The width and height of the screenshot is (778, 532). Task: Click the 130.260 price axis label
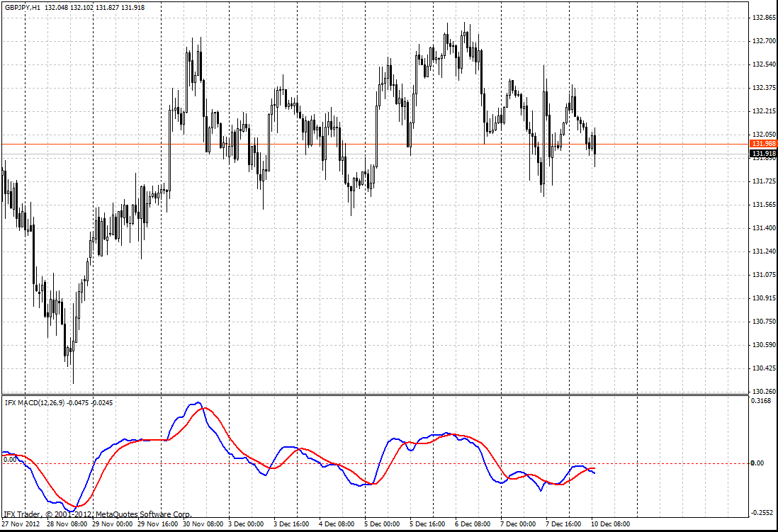pos(764,392)
